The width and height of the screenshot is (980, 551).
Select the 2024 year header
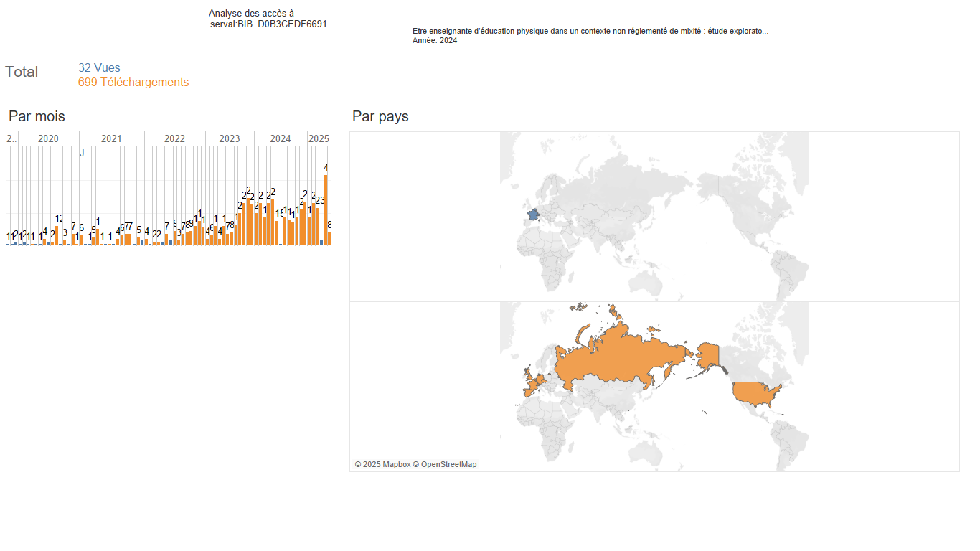[281, 138]
